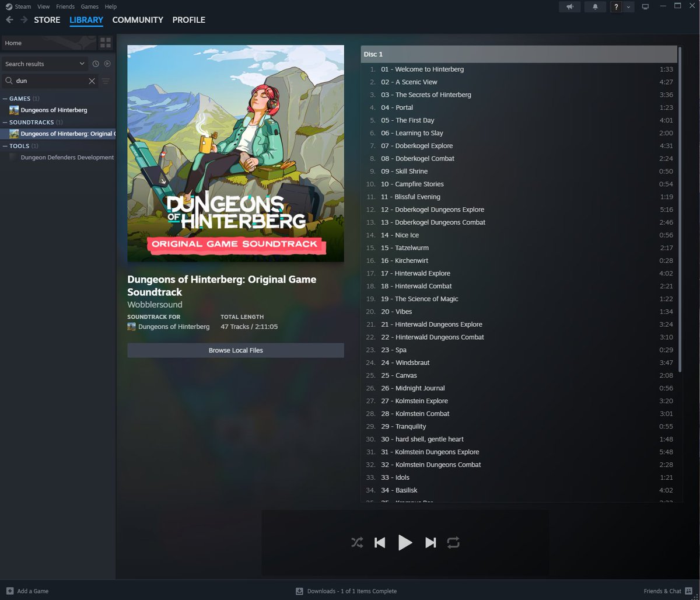Filter by ready to play icon
This screenshot has height=600, width=700.
107,64
